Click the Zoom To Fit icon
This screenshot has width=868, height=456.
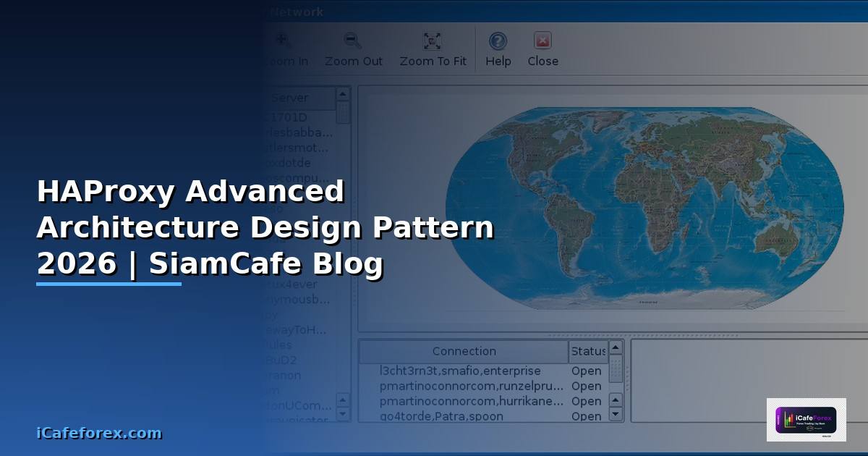[433, 41]
